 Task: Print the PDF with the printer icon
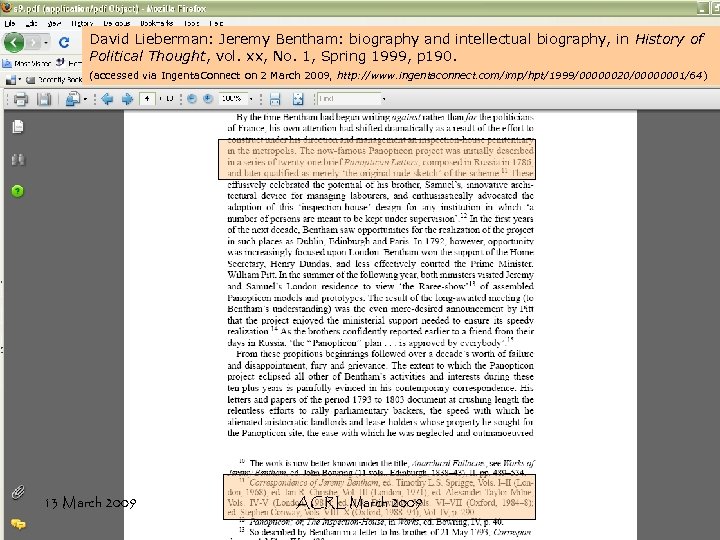[21, 99]
